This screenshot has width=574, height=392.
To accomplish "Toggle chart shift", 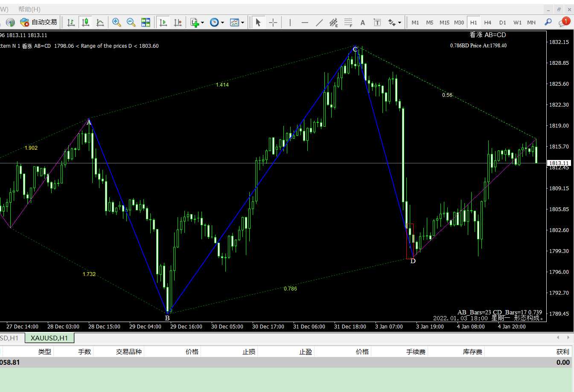I will coord(178,23).
